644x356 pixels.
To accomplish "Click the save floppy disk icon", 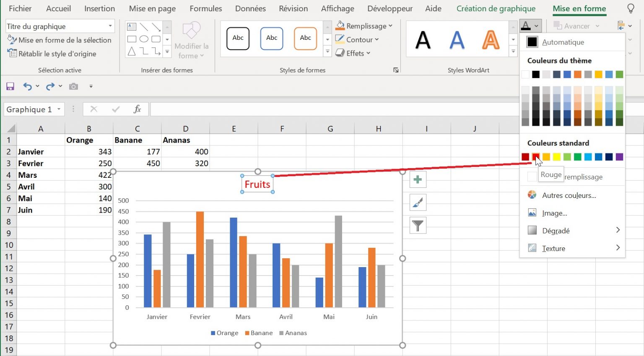I will point(10,86).
